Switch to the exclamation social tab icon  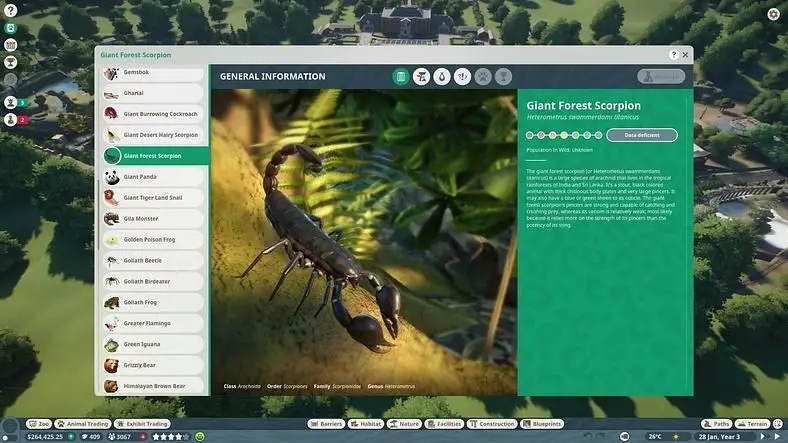coord(462,76)
